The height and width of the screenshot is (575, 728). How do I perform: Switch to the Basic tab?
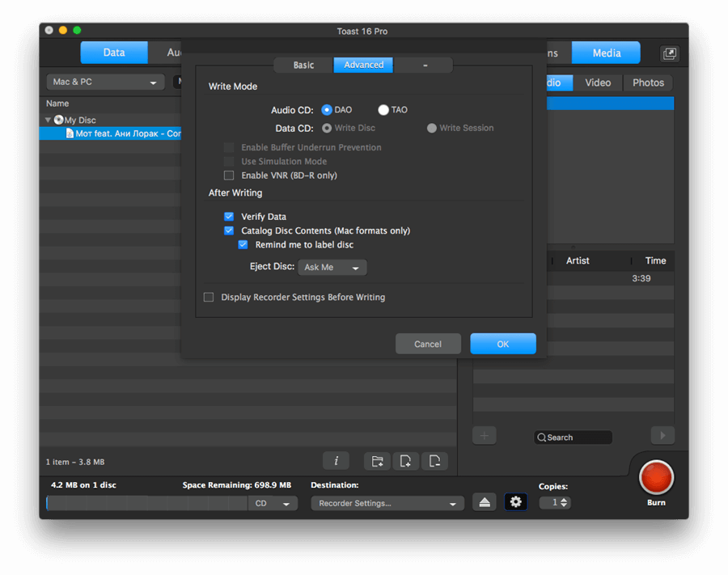click(x=303, y=65)
